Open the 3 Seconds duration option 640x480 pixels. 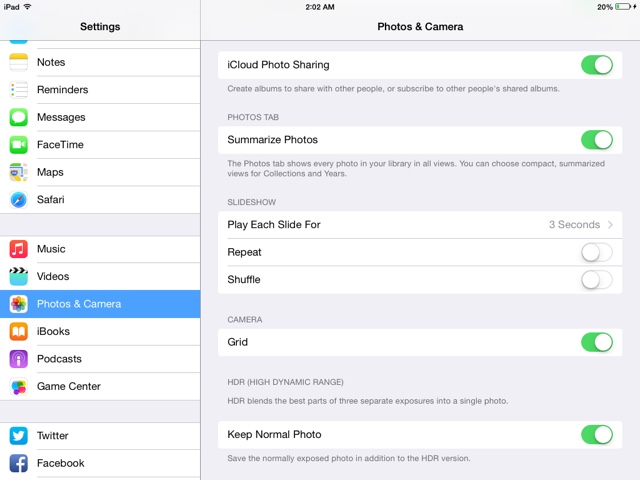[574, 224]
